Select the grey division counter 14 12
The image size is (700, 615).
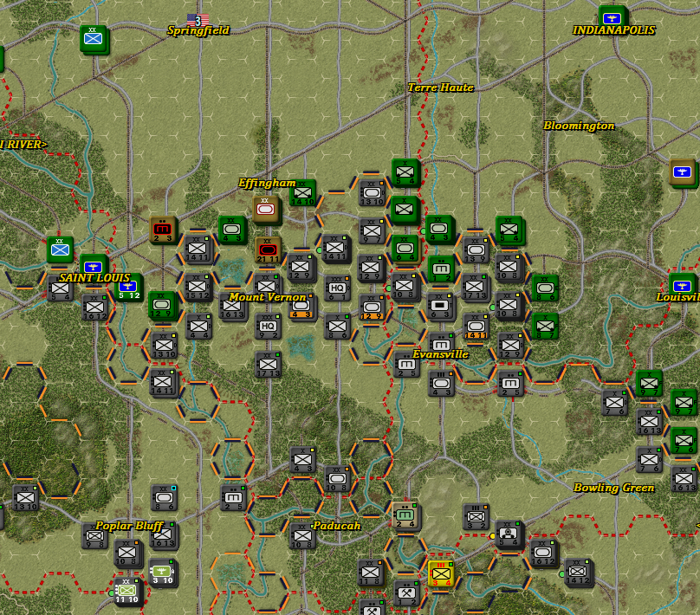[x=577, y=573]
